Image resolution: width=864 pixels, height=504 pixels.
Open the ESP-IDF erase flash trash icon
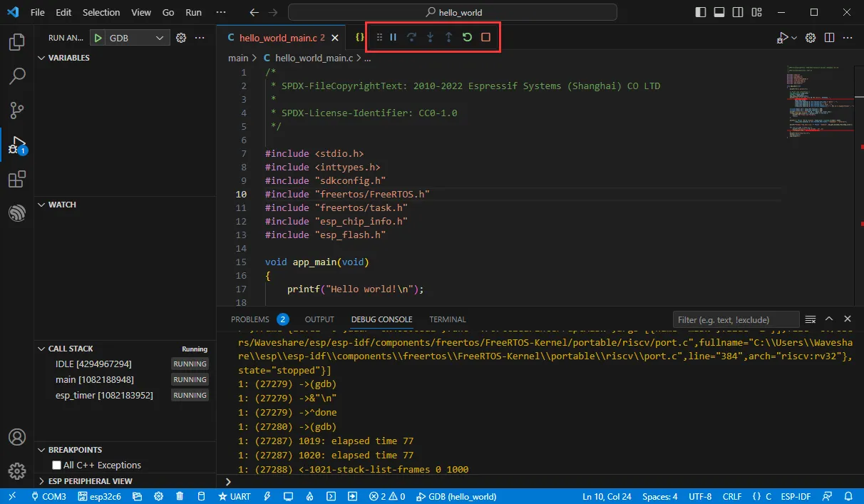(179, 496)
